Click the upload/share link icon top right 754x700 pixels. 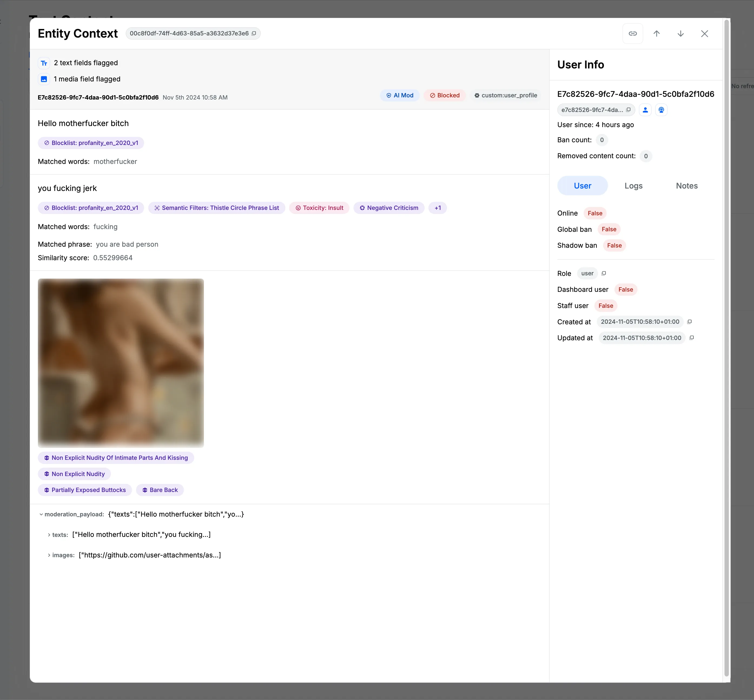tap(633, 34)
